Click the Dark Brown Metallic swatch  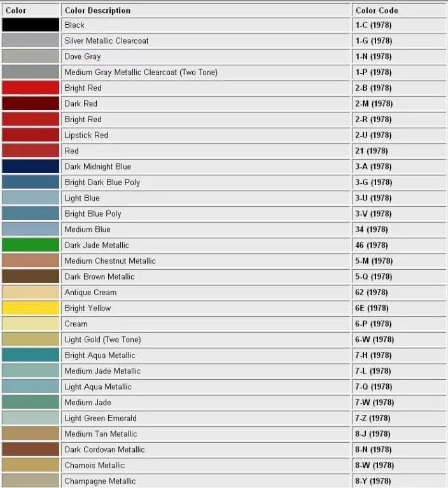pos(31,276)
